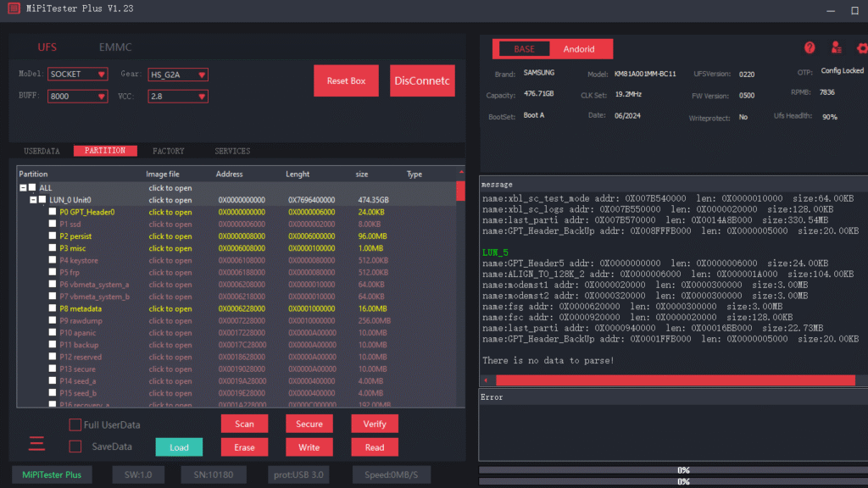Check the LUN_0 Unit0 checkbox
868x488 pixels.
pos(42,200)
